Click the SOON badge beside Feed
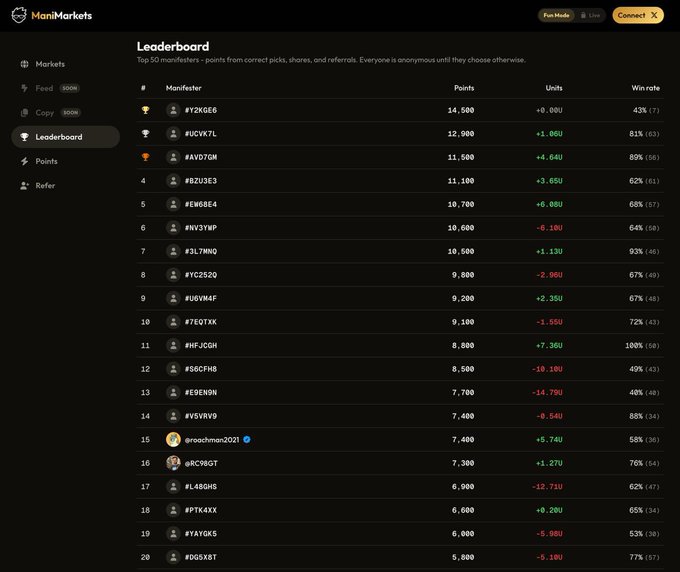Image resolution: width=680 pixels, height=572 pixels. 69,88
